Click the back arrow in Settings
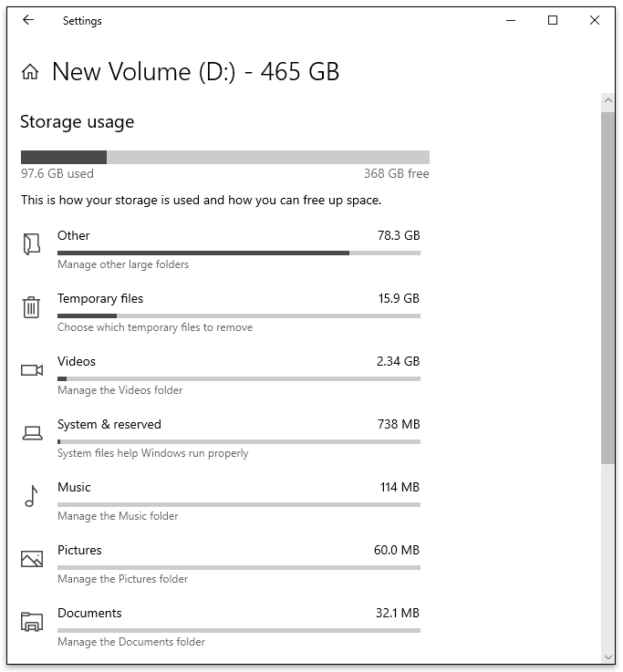The width and height of the screenshot is (623, 672). coord(28,20)
